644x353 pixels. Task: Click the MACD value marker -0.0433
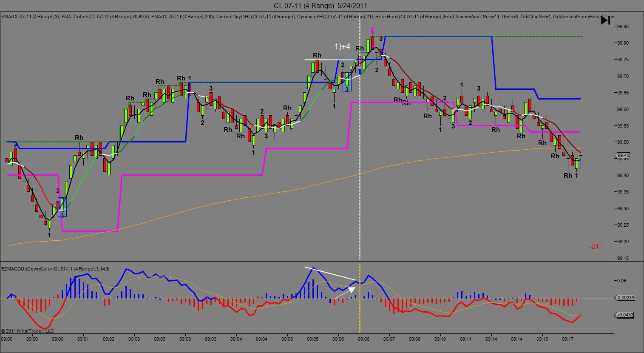click(x=624, y=315)
